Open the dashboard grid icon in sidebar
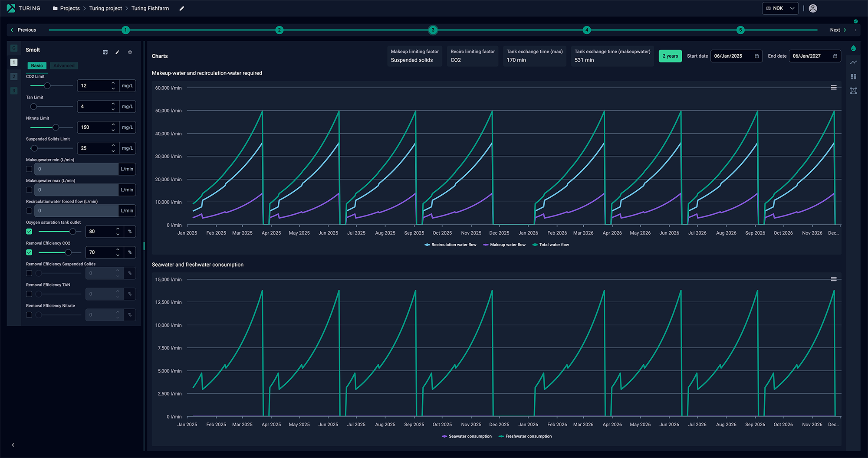This screenshot has width=868, height=458. click(x=853, y=77)
